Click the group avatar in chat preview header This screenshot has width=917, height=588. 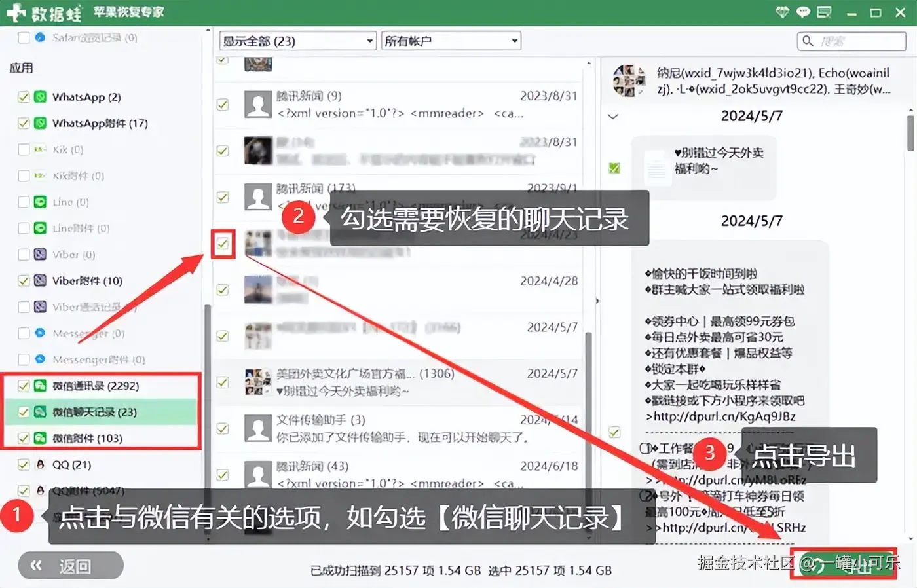(x=629, y=81)
